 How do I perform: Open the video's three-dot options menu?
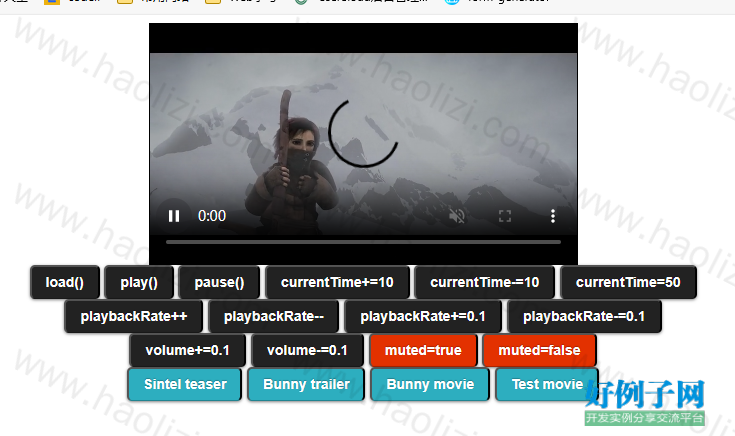click(553, 216)
